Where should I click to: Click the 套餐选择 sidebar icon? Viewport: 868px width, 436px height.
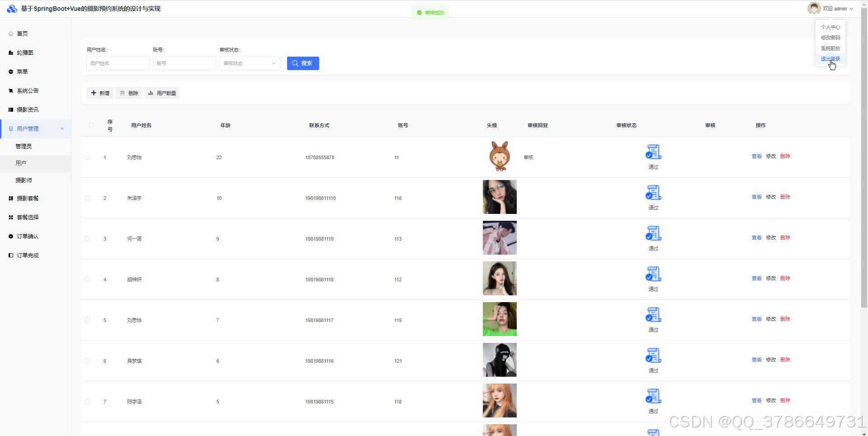pos(11,218)
